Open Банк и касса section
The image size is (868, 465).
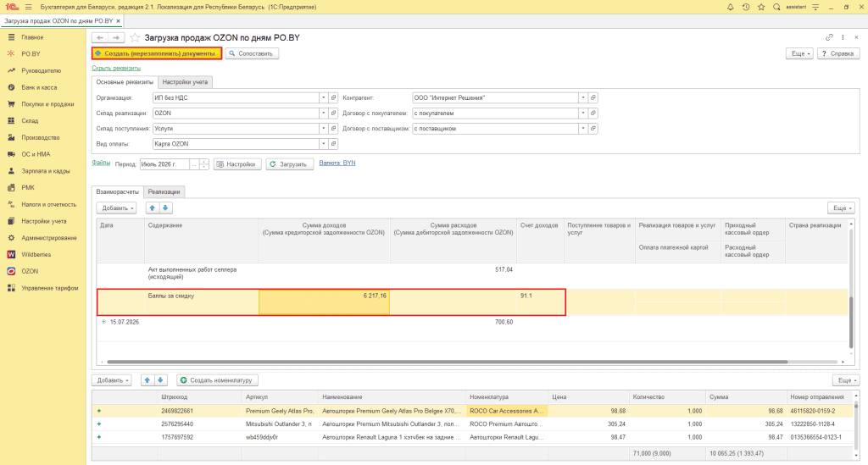[x=39, y=87]
